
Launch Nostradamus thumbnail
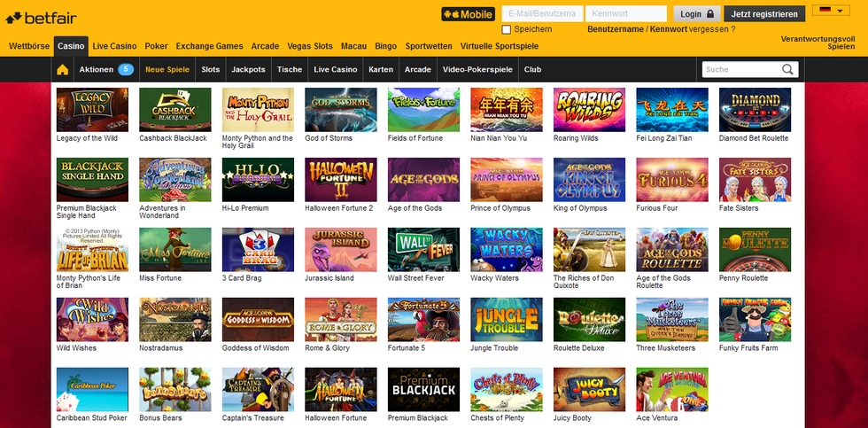point(175,320)
